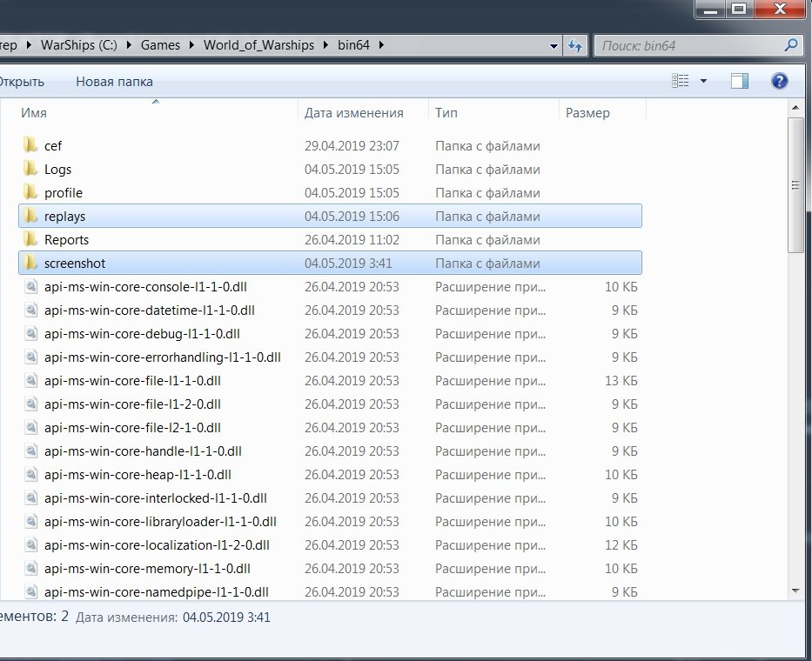
Task: Click icon of api-ms-win-core-datetime-l1-1-0.dll
Action: coord(31,310)
